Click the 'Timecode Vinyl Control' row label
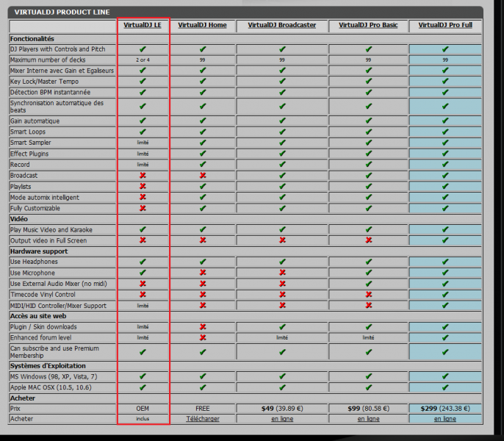 (43, 295)
